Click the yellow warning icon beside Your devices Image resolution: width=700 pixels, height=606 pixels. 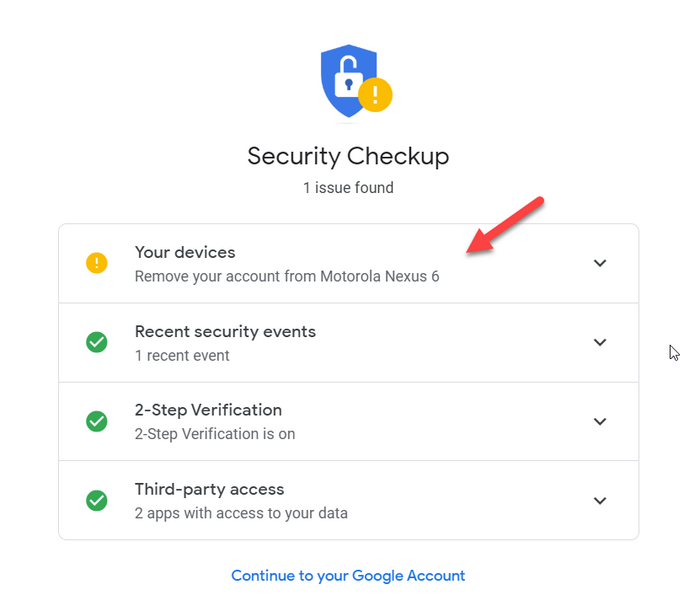[96, 263]
